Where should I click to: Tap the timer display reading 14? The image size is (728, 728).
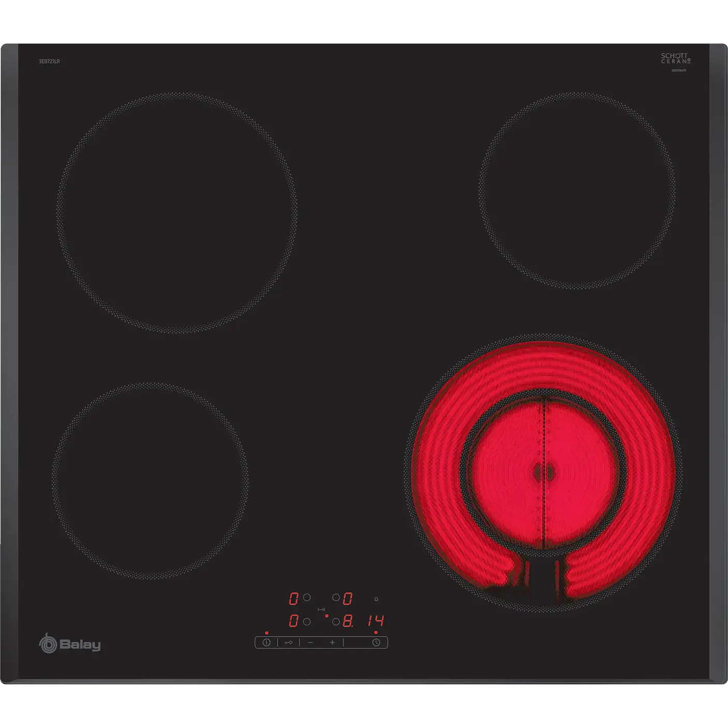[x=376, y=620]
